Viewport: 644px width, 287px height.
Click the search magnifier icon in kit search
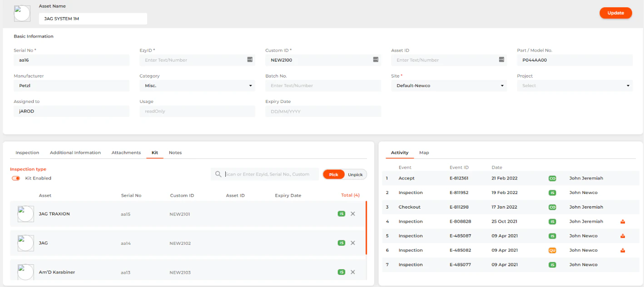218,174
